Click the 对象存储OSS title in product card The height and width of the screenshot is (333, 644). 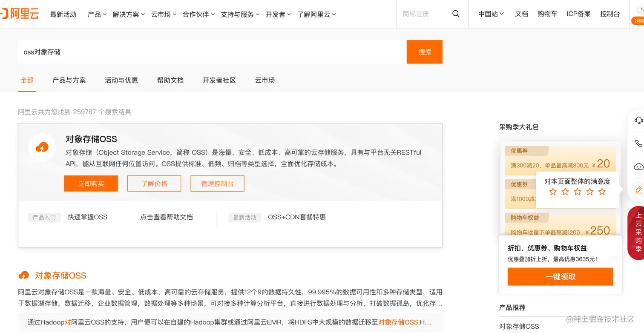pos(91,139)
